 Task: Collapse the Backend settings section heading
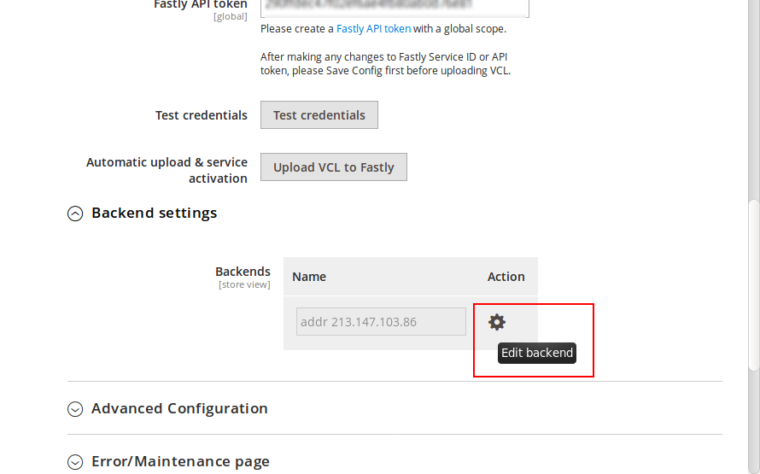pos(154,213)
